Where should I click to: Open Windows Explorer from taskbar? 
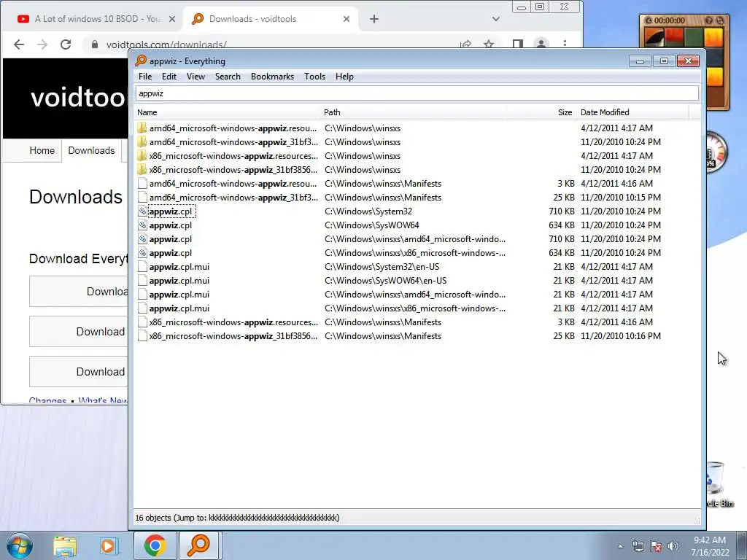65,545
